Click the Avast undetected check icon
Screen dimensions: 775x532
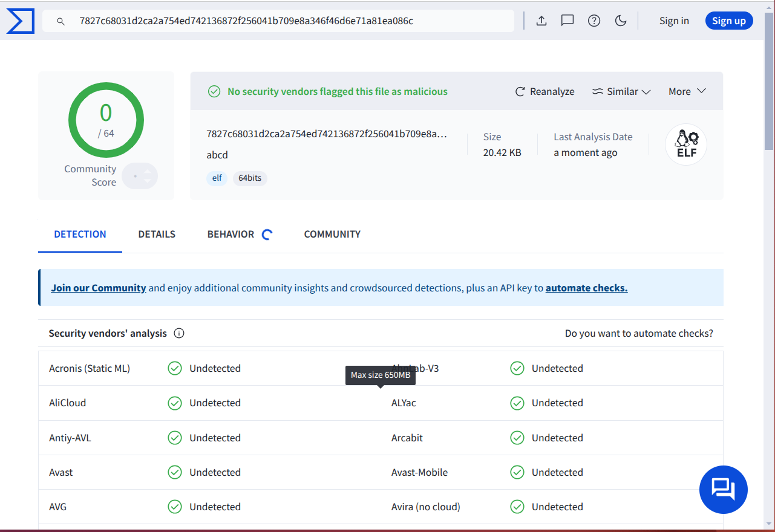[x=175, y=472]
